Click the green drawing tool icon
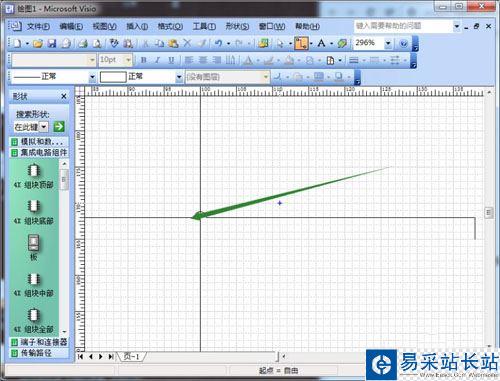Screen dimensions: 500x381 coord(342,43)
